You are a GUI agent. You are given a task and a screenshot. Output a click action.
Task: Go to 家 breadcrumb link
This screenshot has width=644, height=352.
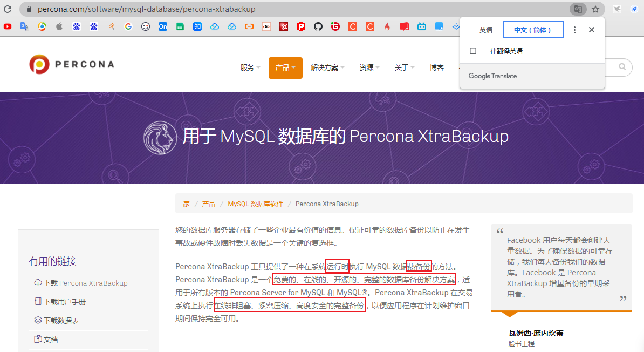pos(187,204)
